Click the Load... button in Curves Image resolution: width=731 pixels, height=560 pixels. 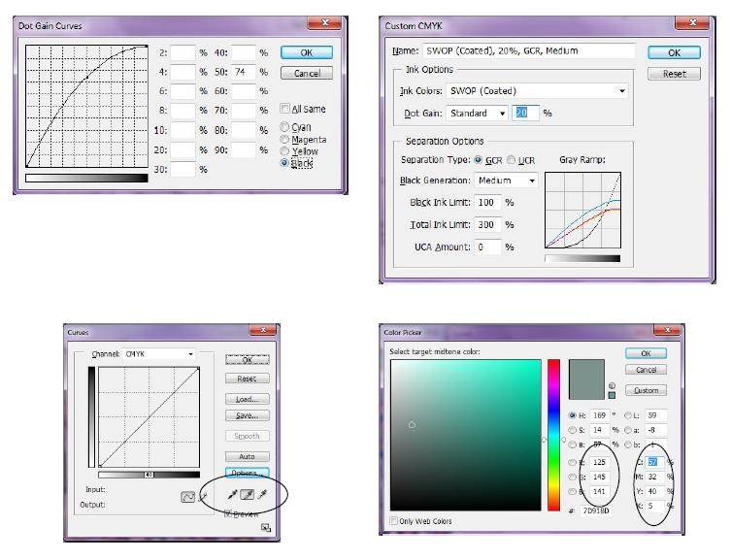tap(248, 399)
